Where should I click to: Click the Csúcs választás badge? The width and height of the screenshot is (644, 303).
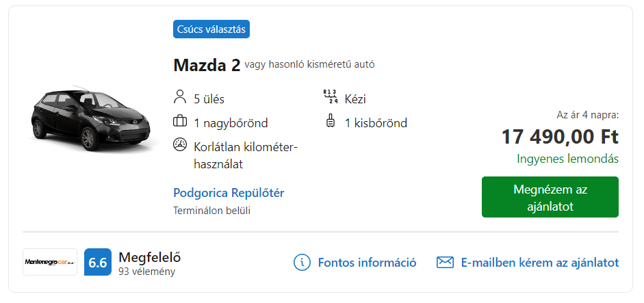(x=211, y=29)
